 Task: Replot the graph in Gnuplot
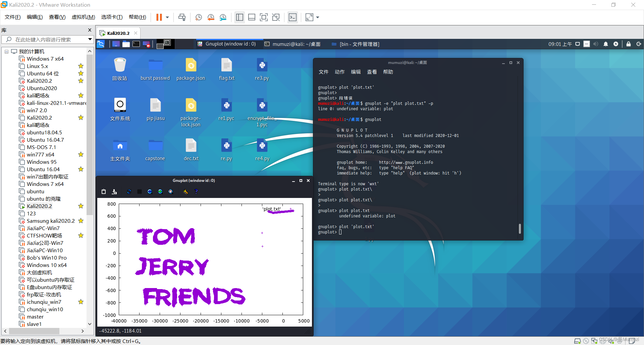(129, 192)
